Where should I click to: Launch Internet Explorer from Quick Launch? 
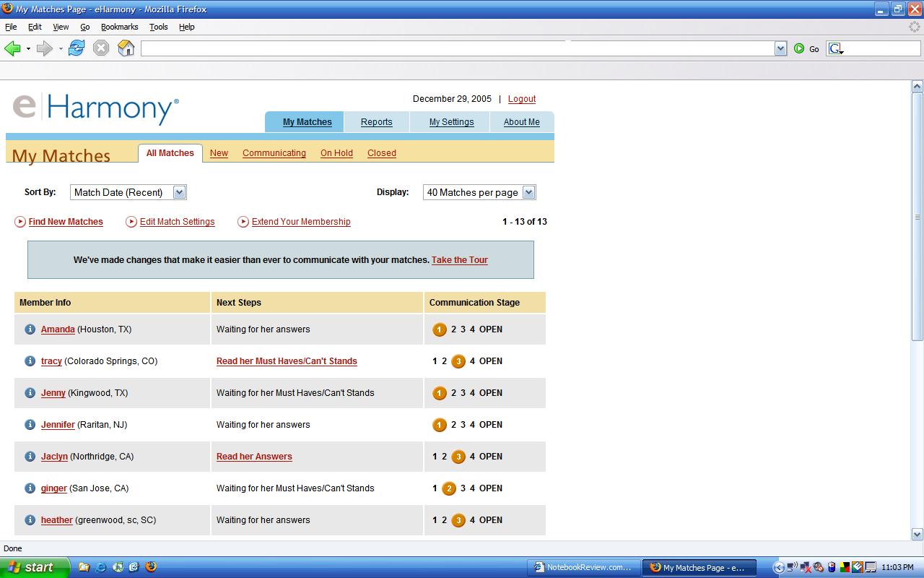(101, 567)
